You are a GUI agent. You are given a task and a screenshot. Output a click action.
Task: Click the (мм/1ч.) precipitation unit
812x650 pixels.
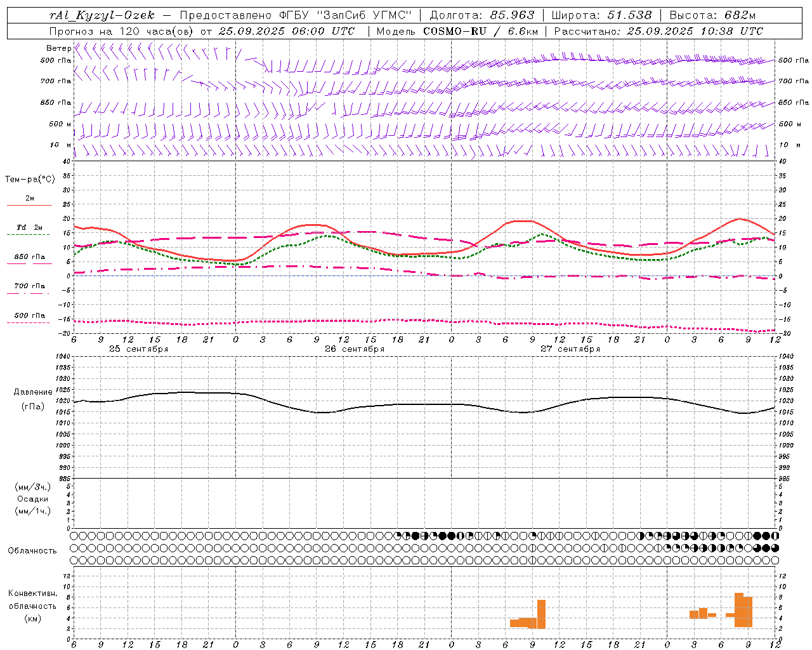(x=33, y=511)
